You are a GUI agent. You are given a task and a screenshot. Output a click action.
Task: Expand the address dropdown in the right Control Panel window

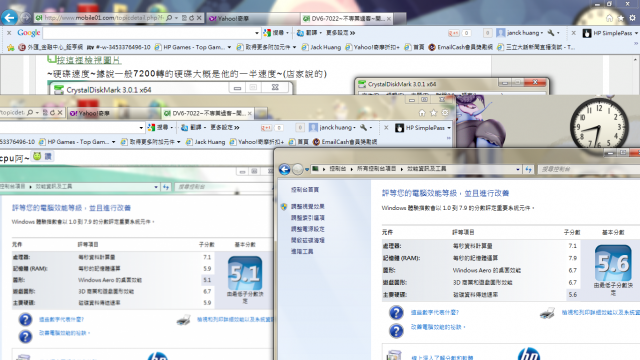[x=518, y=169]
